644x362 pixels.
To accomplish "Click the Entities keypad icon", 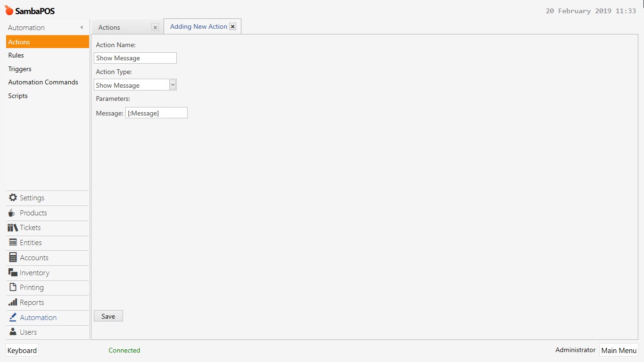I will [x=12, y=243].
